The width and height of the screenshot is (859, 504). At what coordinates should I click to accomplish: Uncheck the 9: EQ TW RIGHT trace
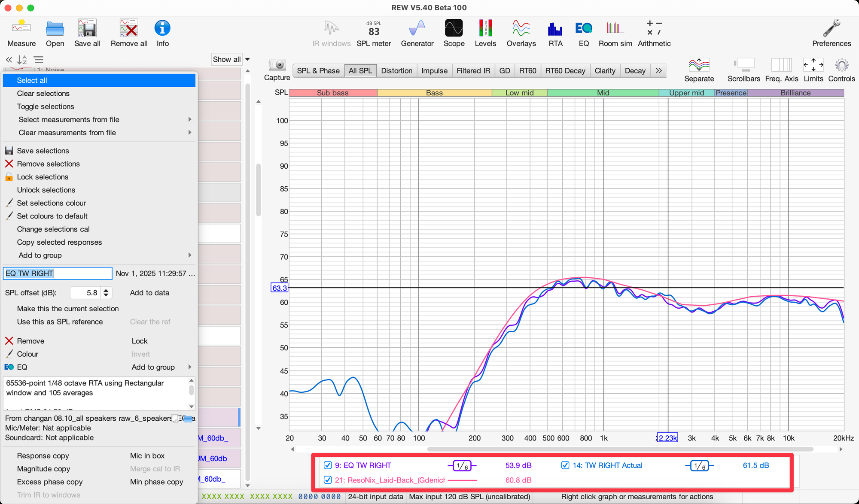coord(328,465)
